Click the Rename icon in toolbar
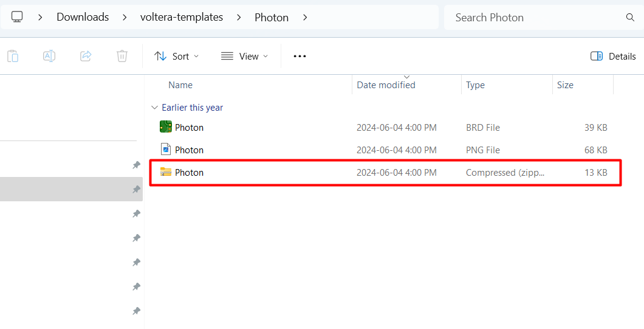 (49, 56)
